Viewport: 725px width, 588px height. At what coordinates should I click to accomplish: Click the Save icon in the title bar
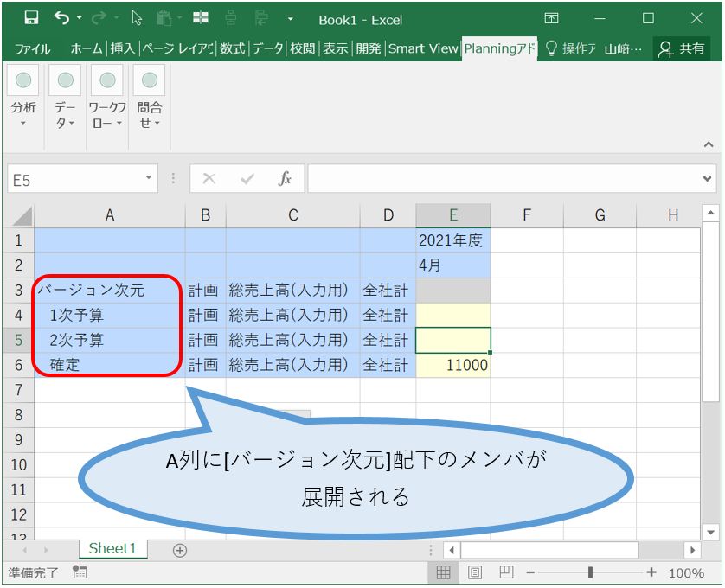[31, 18]
